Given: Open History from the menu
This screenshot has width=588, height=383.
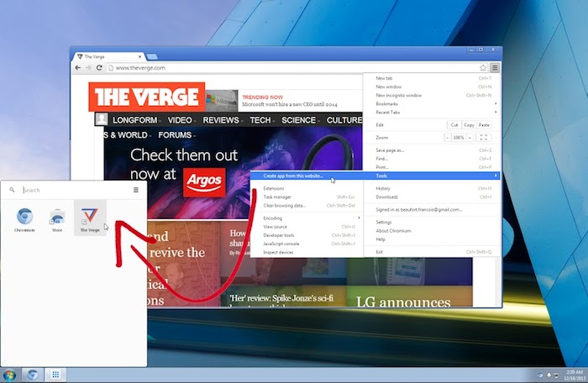Looking at the screenshot, I should pyautogui.click(x=432, y=188).
